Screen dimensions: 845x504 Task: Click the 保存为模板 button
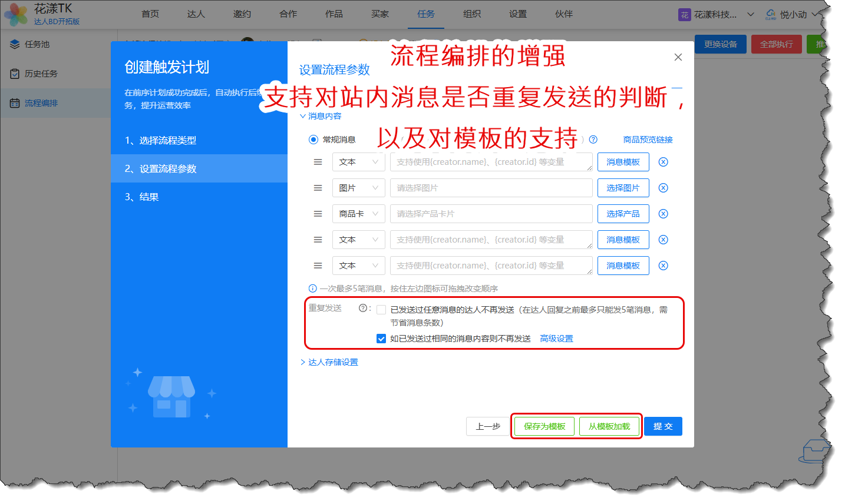544,426
